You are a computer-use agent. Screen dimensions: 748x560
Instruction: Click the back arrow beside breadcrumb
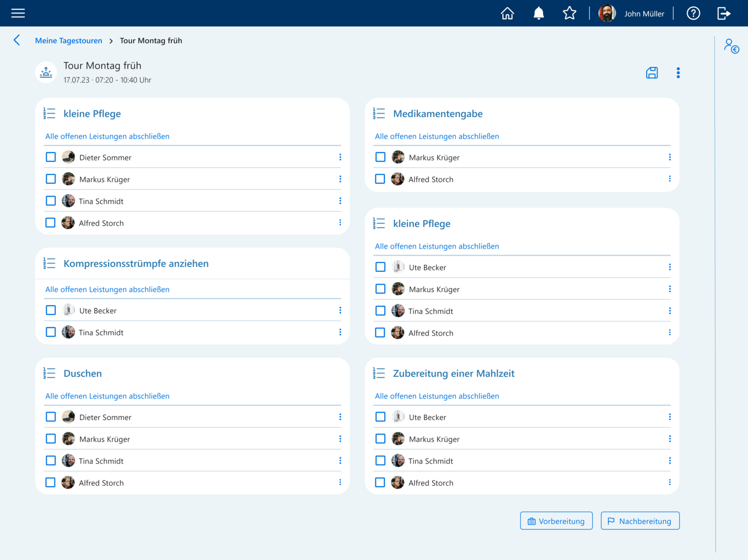(17, 40)
